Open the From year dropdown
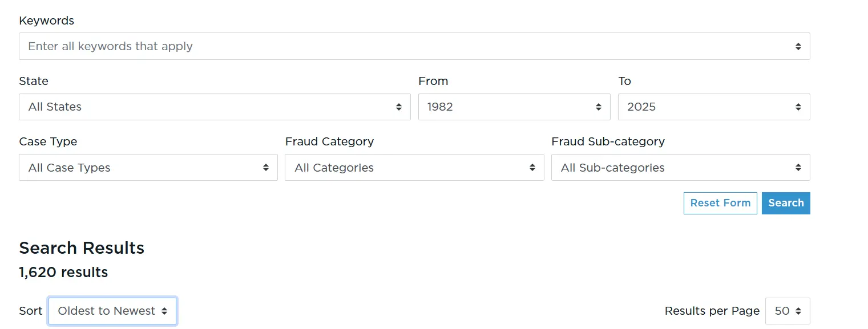Viewport: 868px width, 329px height. pyautogui.click(x=508, y=107)
